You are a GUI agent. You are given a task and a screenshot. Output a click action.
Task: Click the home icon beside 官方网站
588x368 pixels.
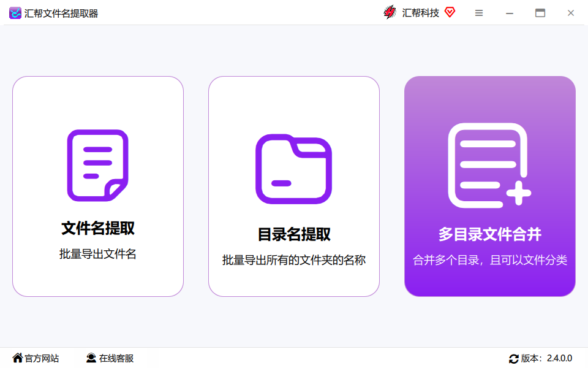click(17, 358)
